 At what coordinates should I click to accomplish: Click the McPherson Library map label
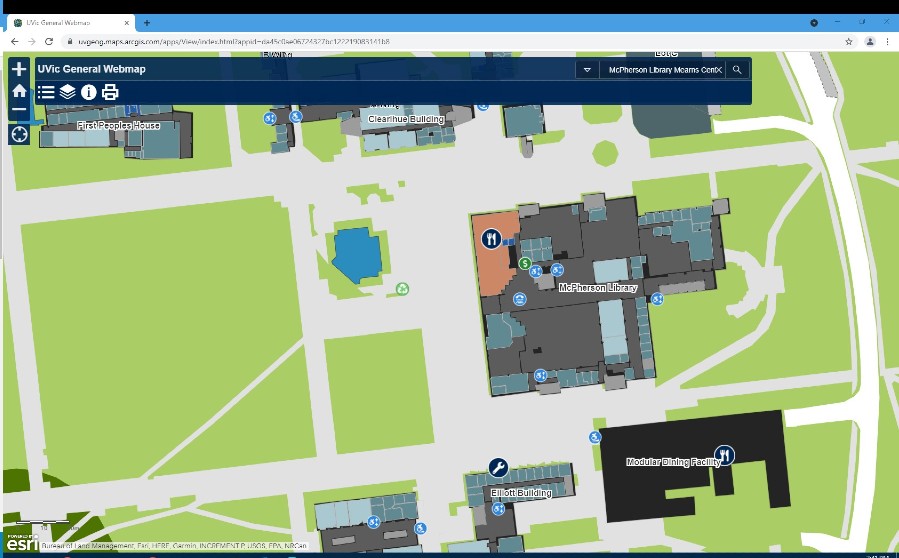[x=598, y=287]
